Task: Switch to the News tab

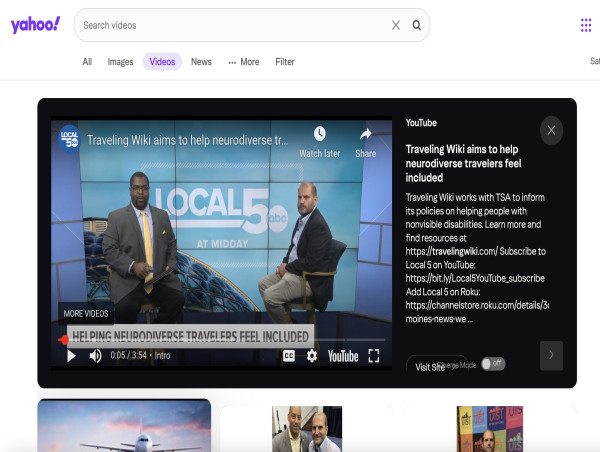Action: (x=201, y=62)
